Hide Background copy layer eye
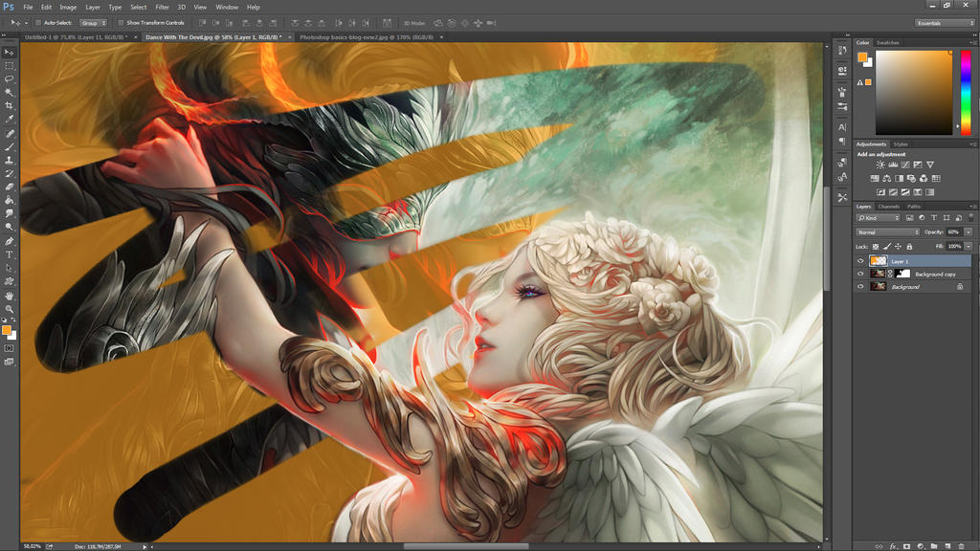This screenshot has height=551, width=980. tap(860, 275)
